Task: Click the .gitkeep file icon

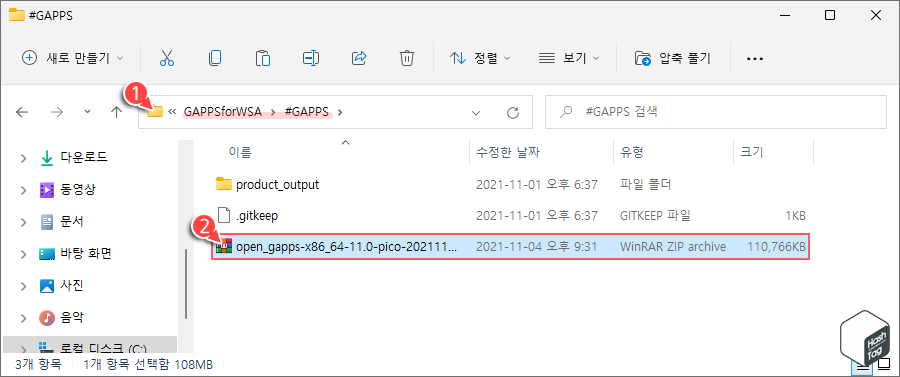Action: pos(223,216)
